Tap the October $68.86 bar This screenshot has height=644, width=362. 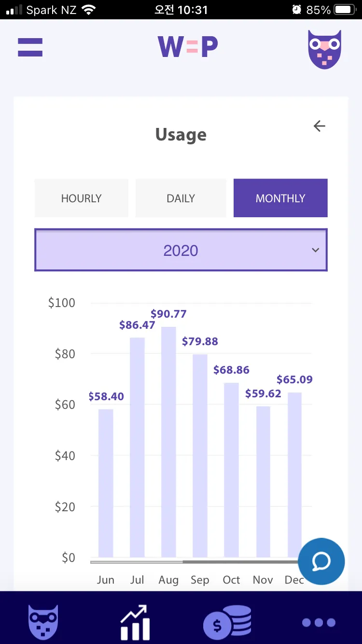pos(231,470)
